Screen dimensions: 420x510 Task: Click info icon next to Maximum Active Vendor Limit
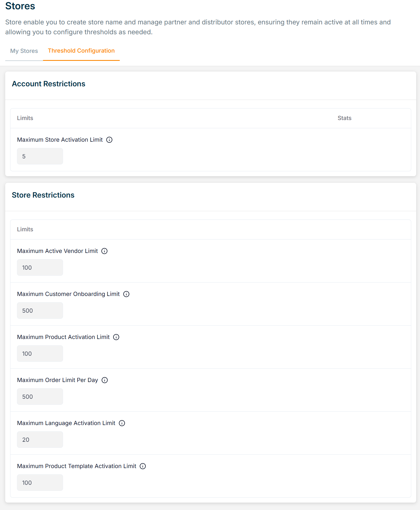point(104,251)
